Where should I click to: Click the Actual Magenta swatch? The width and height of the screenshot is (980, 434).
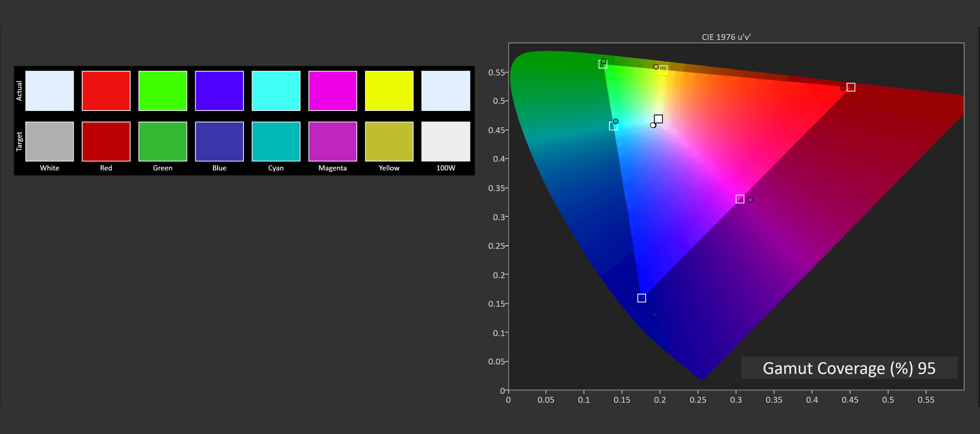tap(332, 91)
